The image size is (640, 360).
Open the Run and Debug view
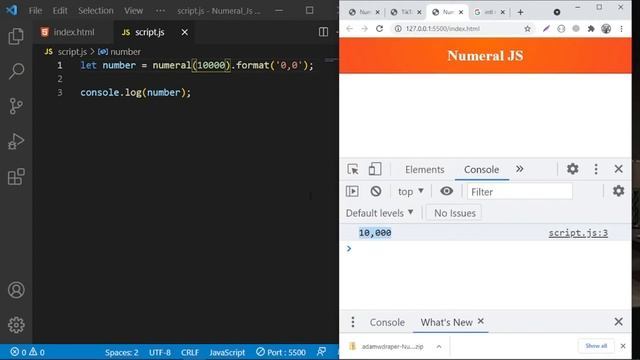click(x=16, y=141)
